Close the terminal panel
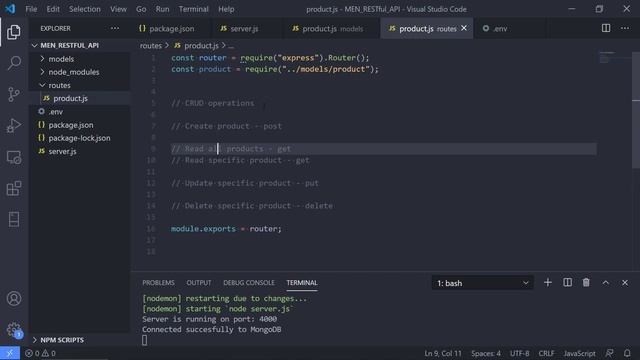Screen dimensions: 640x360 [x=625, y=282]
